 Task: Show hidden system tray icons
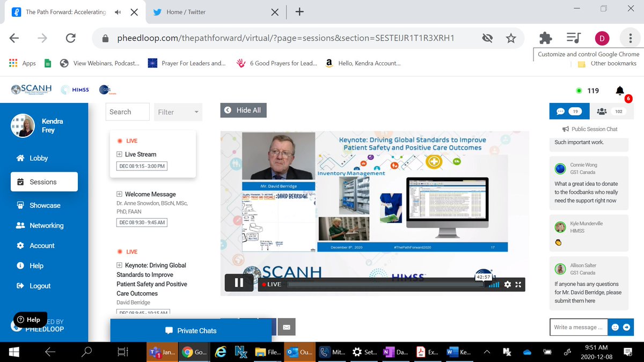click(x=487, y=352)
